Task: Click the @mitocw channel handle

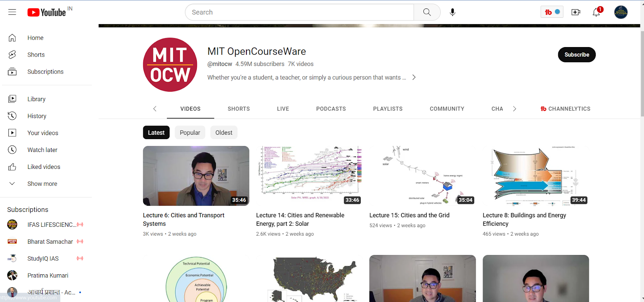Action: point(220,64)
